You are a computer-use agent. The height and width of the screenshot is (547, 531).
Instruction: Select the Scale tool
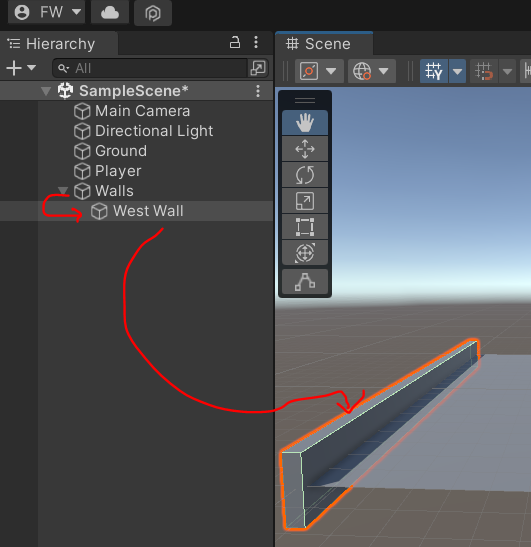305,201
